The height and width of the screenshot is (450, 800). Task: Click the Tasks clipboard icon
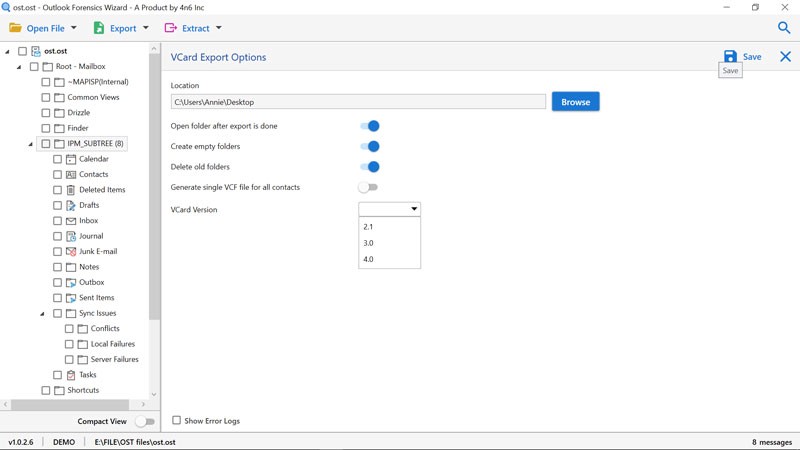point(71,375)
